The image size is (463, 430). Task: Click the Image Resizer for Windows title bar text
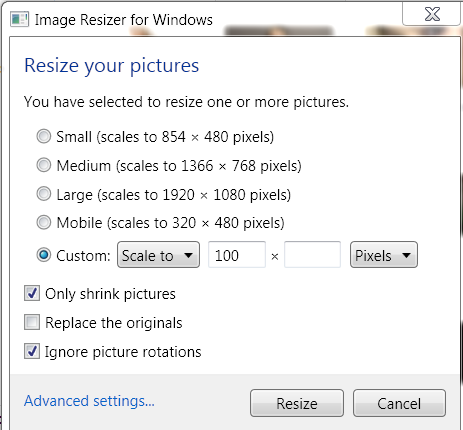pos(124,20)
